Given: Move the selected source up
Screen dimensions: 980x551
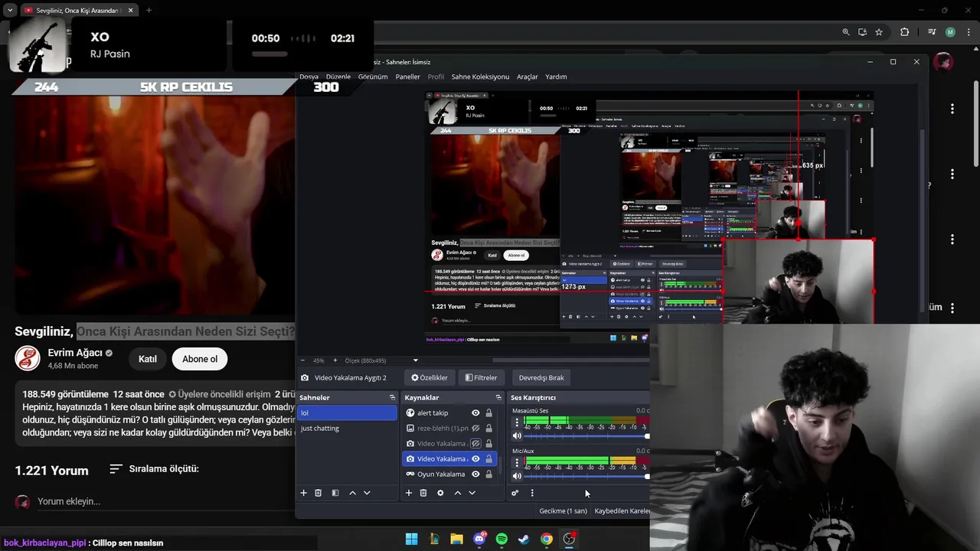Looking at the screenshot, I should 458,493.
